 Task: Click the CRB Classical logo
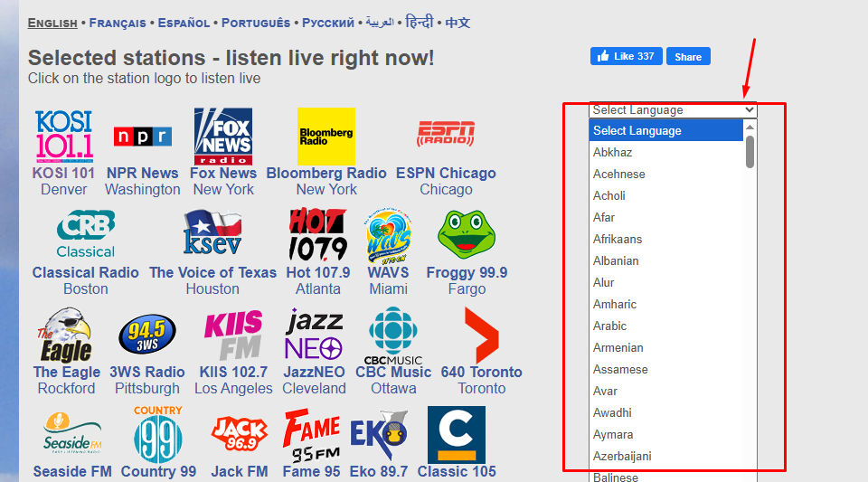pos(85,233)
